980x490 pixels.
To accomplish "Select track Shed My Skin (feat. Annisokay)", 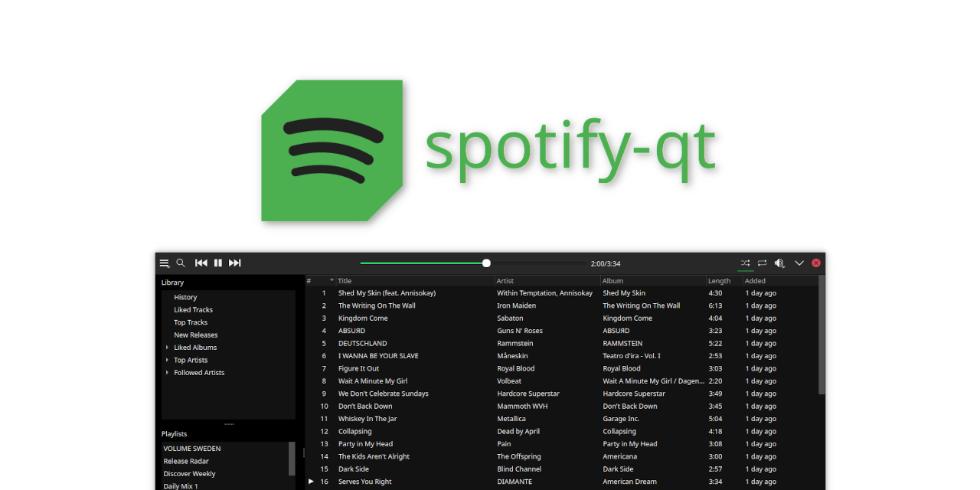I will click(387, 293).
